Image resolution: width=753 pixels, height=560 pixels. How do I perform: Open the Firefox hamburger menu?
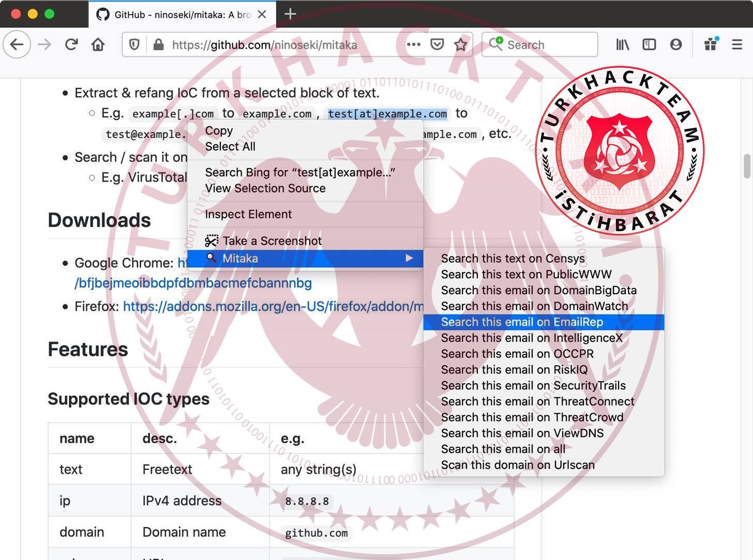tap(737, 44)
